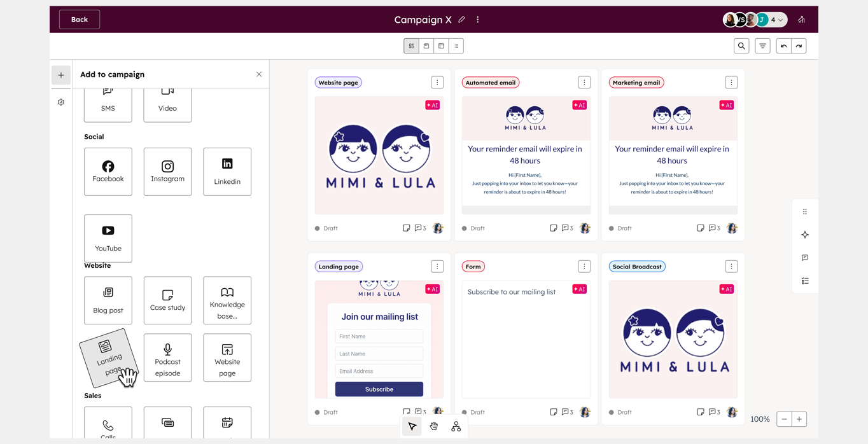This screenshot has height=444, width=868.
Task: Select the hand pan tool
Action: pos(434,426)
